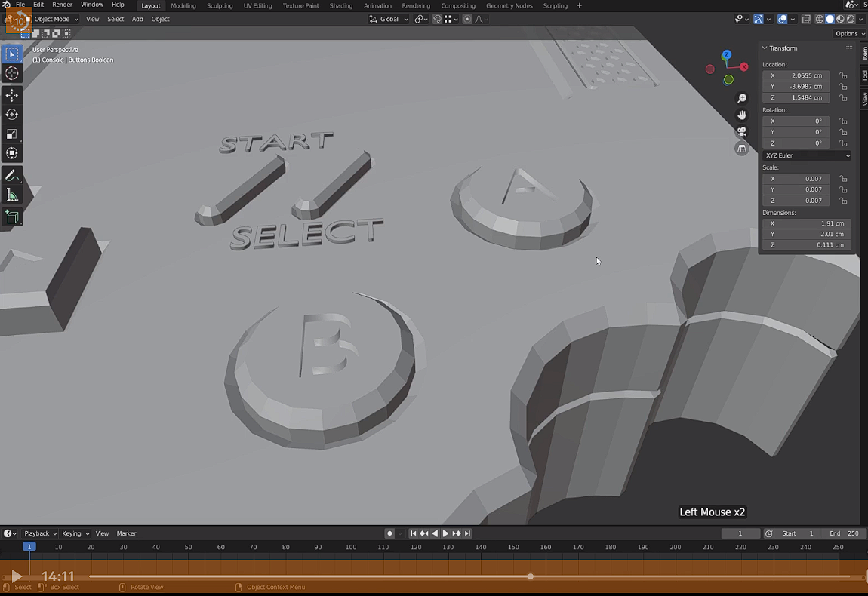The width and height of the screenshot is (868, 596).
Task: Switch perspective/orthographic grid icon
Action: 742,149
